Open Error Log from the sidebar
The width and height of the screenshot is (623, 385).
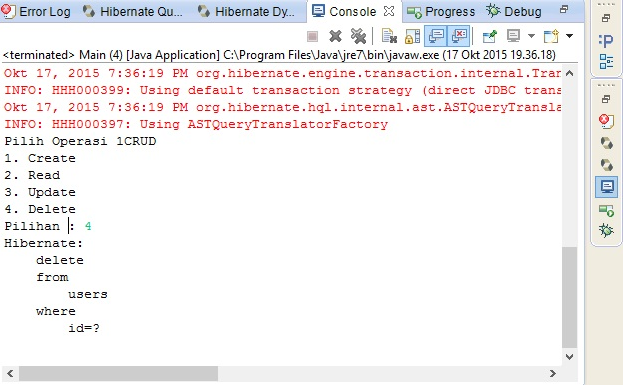pyautogui.click(x=606, y=121)
